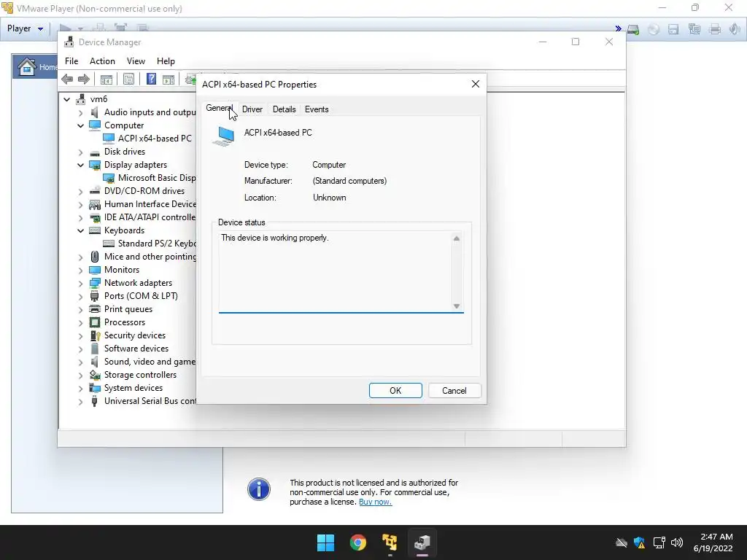Toggle the console tree pane toolbar icon
The height and width of the screenshot is (560, 747).
[x=107, y=79]
